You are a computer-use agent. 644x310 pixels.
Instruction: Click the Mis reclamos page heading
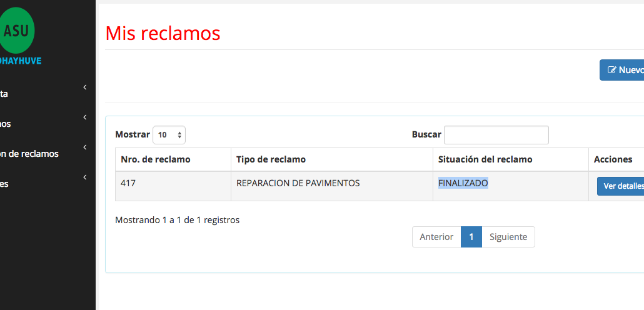tap(163, 33)
